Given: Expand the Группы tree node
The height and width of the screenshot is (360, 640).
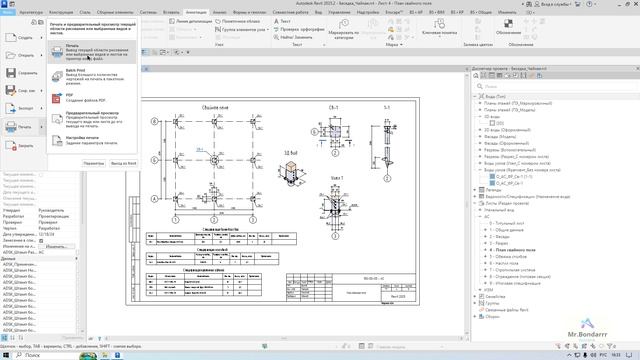Looking at the screenshot, I should coord(475,303).
